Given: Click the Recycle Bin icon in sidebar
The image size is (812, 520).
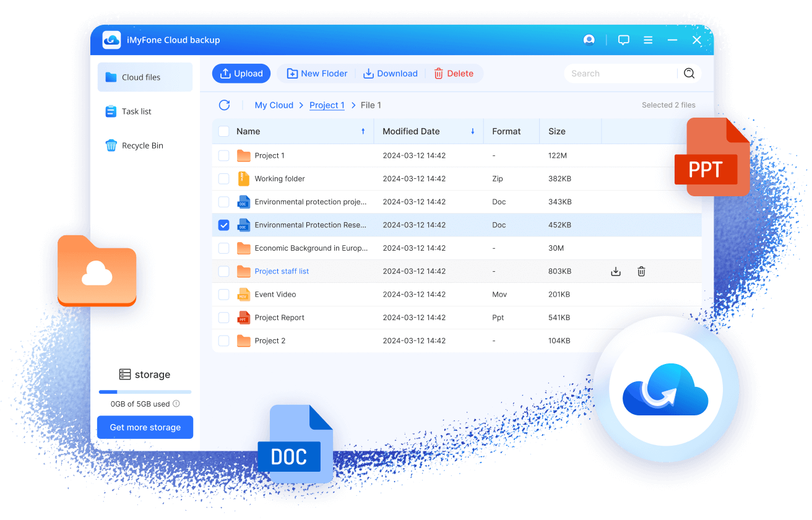Looking at the screenshot, I should (x=111, y=145).
